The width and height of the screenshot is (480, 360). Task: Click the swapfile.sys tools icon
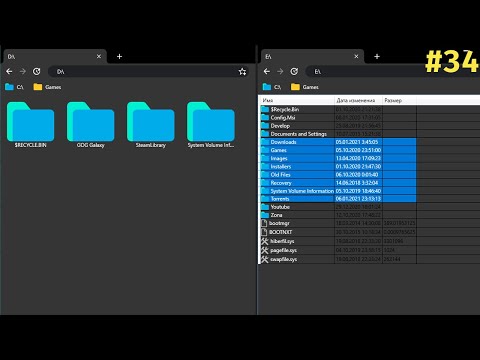[265, 259]
